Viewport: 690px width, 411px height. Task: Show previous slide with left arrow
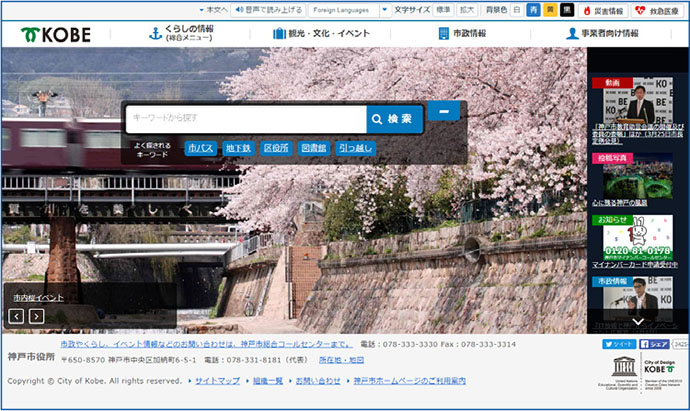coord(16,316)
